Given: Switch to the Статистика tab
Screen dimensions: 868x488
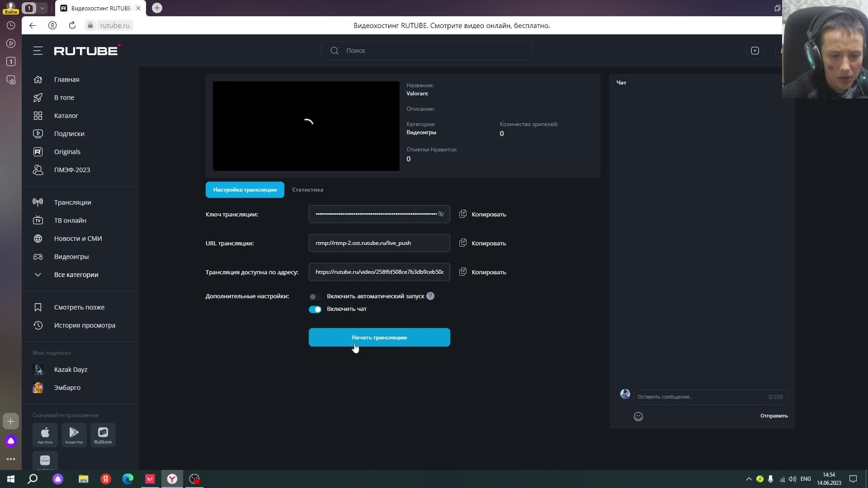Looking at the screenshot, I should click(307, 190).
